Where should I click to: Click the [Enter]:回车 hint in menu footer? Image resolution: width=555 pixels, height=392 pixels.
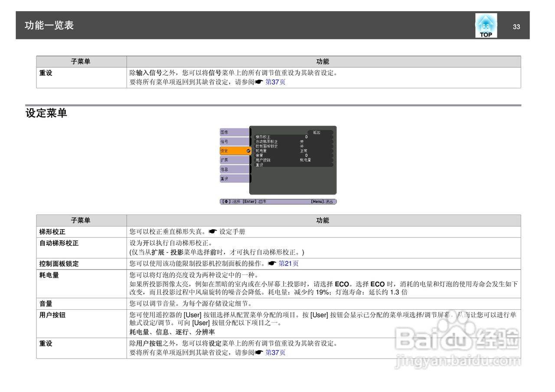pos(255,201)
